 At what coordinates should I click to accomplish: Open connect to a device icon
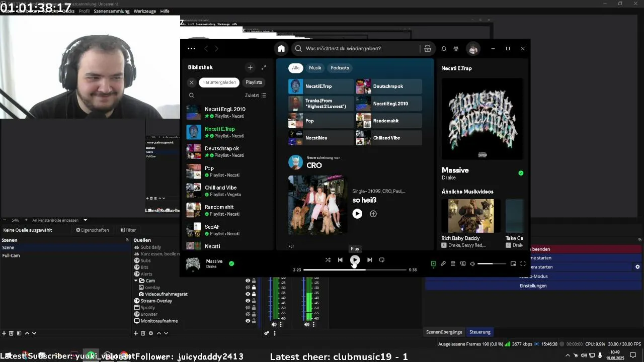click(463, 263)
